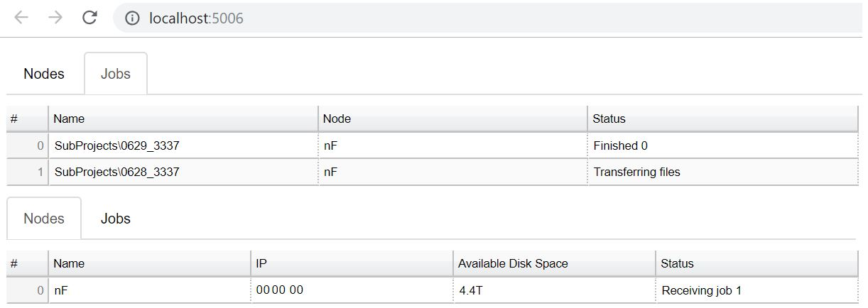Sort jobs table by Node column header
The width and height of the screenshot is (868, 308).
[x=452, y=119]
